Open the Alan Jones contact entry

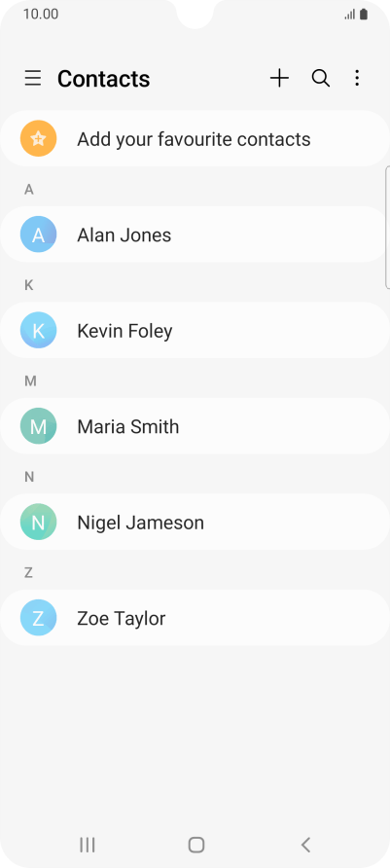(x=195, y=235)
